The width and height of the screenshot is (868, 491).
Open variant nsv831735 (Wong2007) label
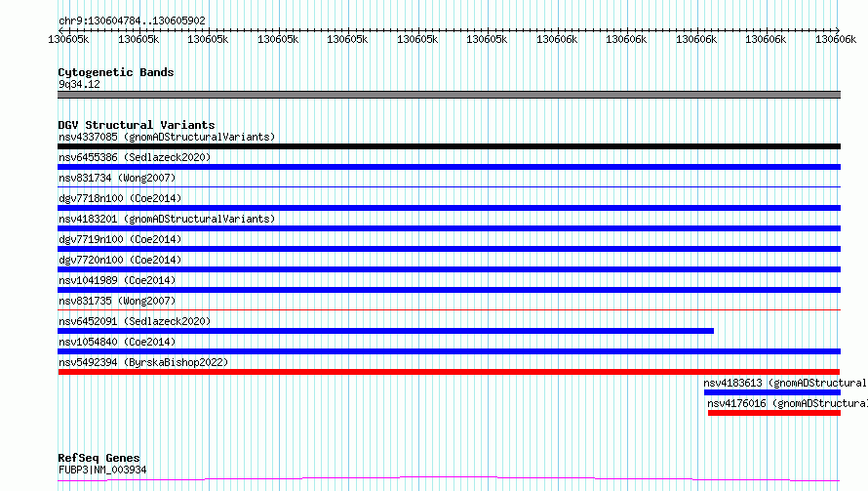pos(117,301)
